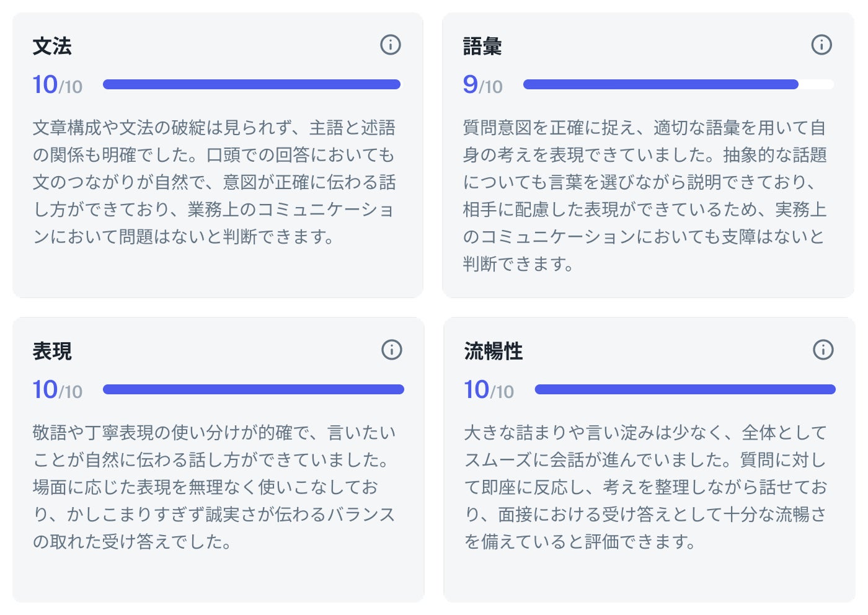Click the 表現 card heading
868x615 pixels.
tap(52, 351)
